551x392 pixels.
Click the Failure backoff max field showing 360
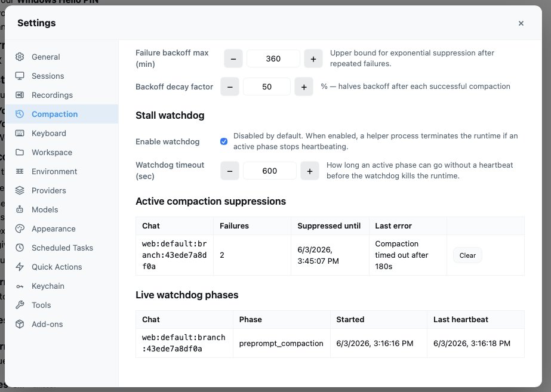click(273, 58)
